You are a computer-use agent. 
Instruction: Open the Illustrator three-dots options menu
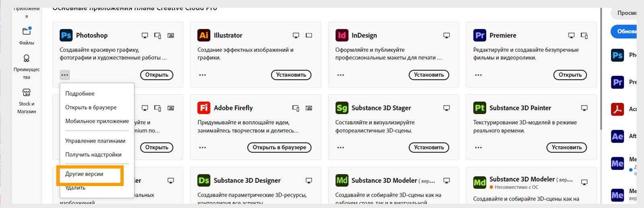[202, 75]
